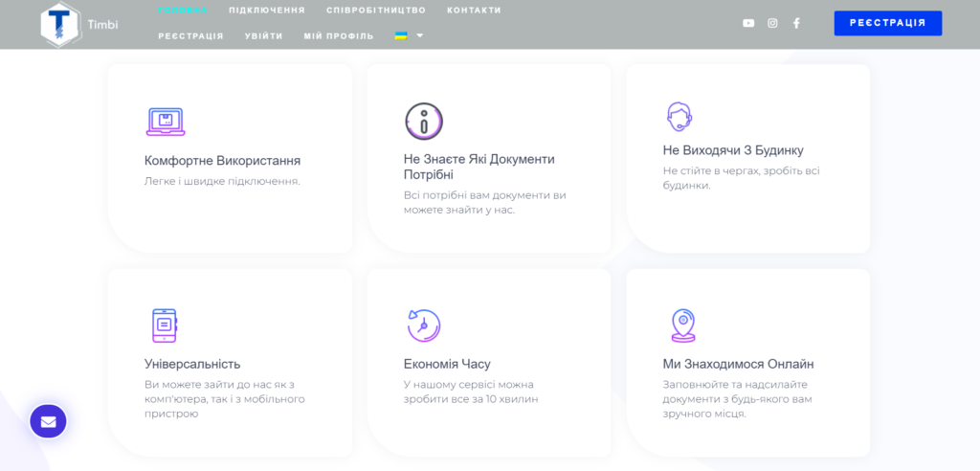Screen dimensions: 980x471
Task: Open the Instagram social link icon
Action: [772, 23]
